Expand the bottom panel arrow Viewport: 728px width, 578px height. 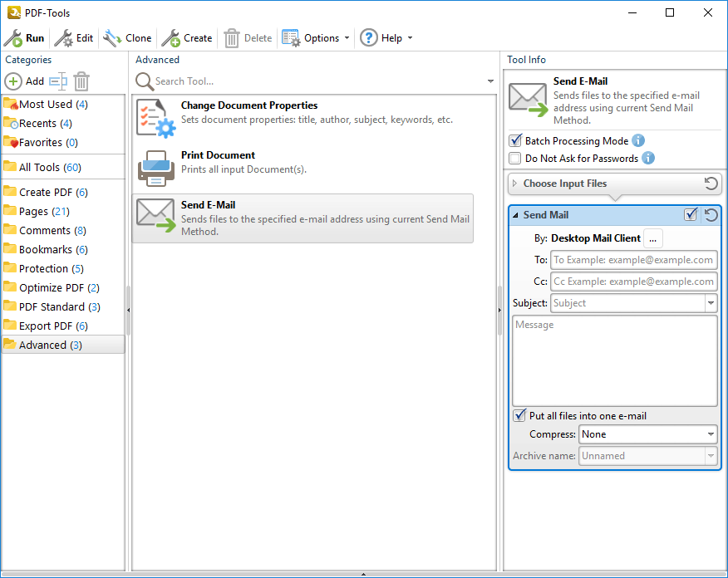click(363, 575)
